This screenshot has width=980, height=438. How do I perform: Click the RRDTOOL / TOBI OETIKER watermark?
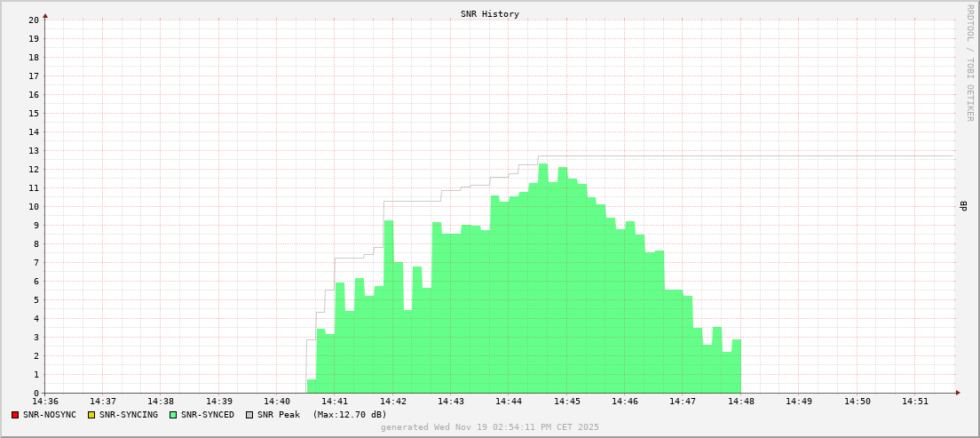(969, 62)
